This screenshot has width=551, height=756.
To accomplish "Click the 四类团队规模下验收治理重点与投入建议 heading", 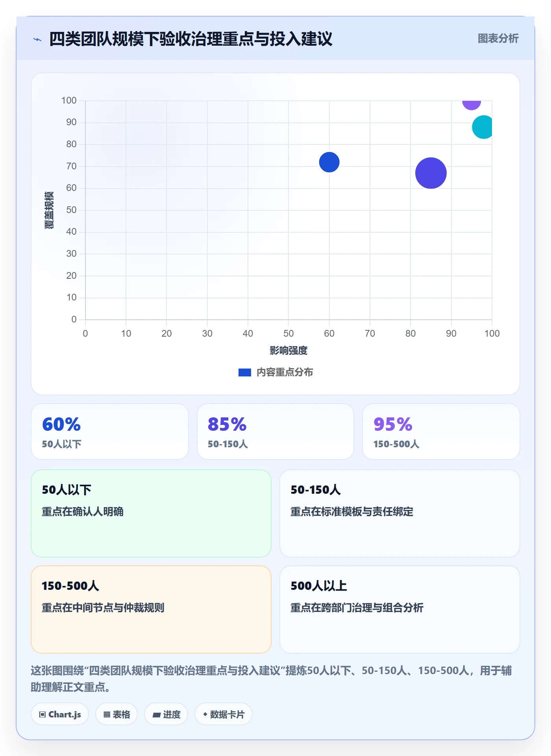I will click(x=191, y=39).
